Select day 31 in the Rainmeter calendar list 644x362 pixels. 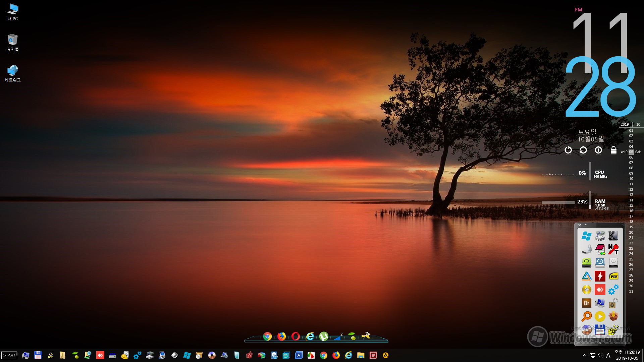point(631,291)
